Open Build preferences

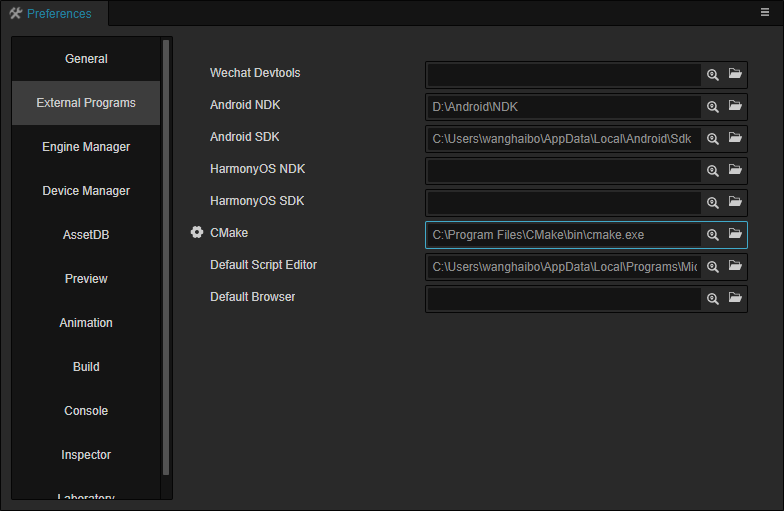click(86, 367)
